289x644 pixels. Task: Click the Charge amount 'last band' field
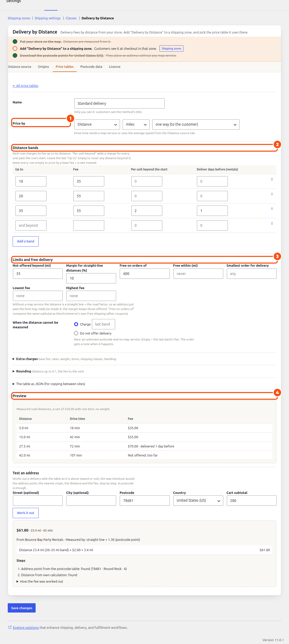(103, 324)
